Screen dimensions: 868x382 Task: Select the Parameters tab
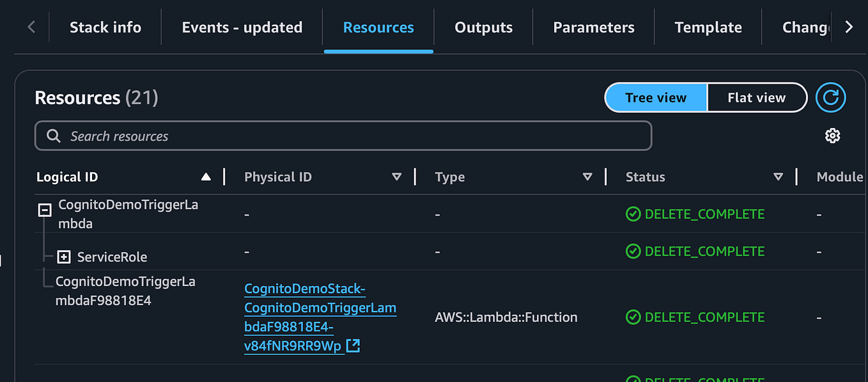coord(593,27)
